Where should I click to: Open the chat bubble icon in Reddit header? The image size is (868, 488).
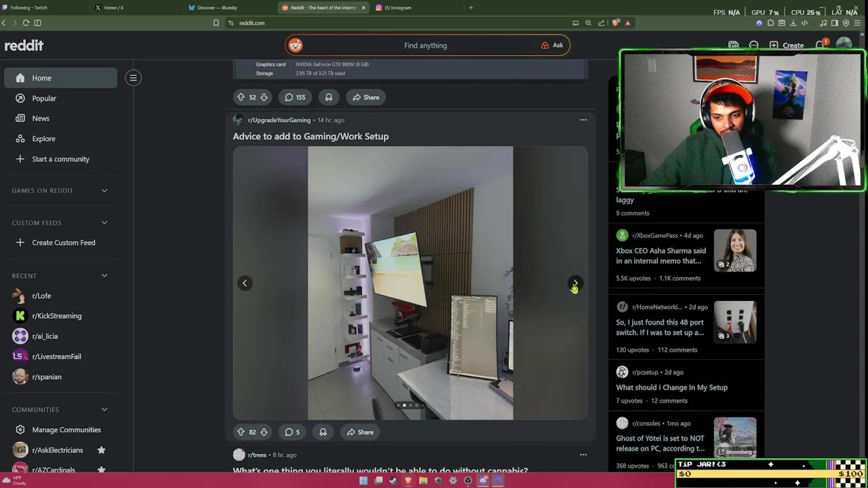[x=753, y=45]
